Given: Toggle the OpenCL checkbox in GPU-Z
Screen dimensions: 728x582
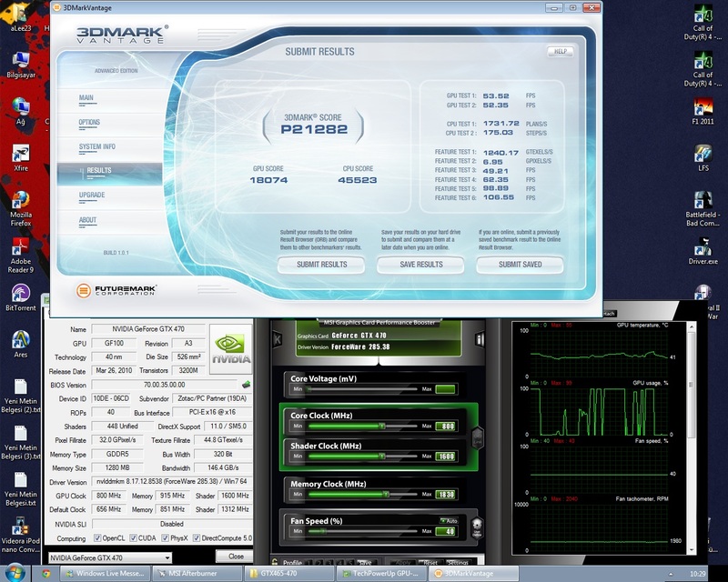Looking at the screenshot, I should [97, 538].
